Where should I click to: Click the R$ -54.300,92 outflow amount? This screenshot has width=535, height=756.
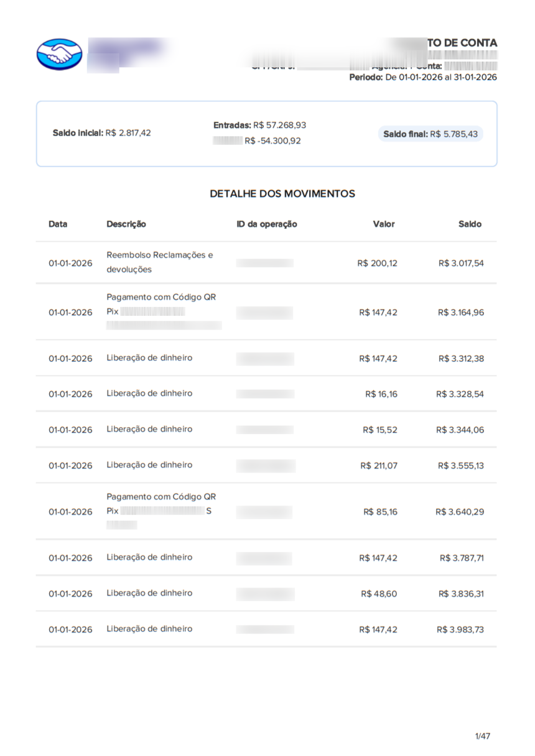272,141
